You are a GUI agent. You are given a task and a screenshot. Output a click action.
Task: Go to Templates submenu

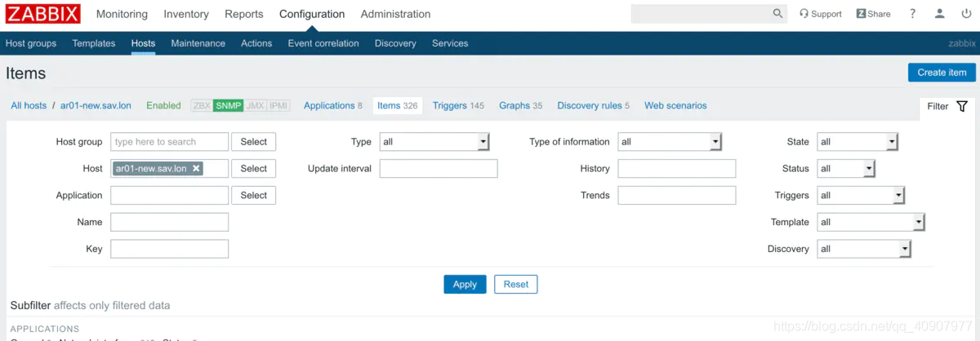[94, 43]
